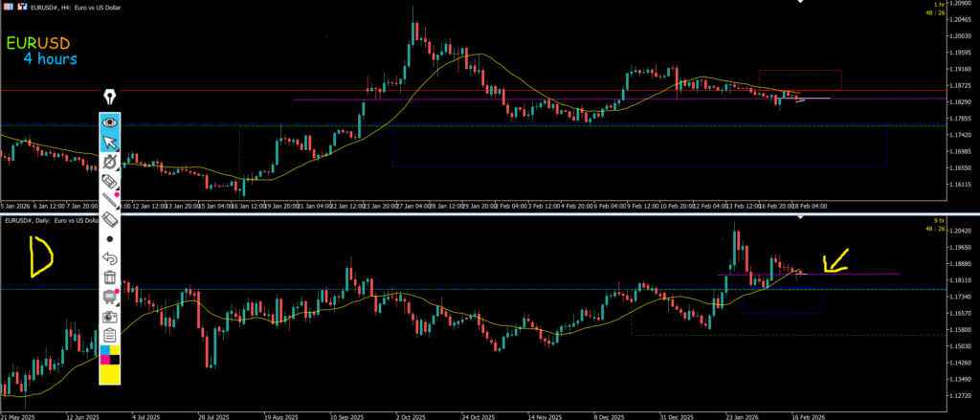Click the red-white grid icon in H4 title
The width and height of the screenshot is (980, 420).
tap(8, 8)
